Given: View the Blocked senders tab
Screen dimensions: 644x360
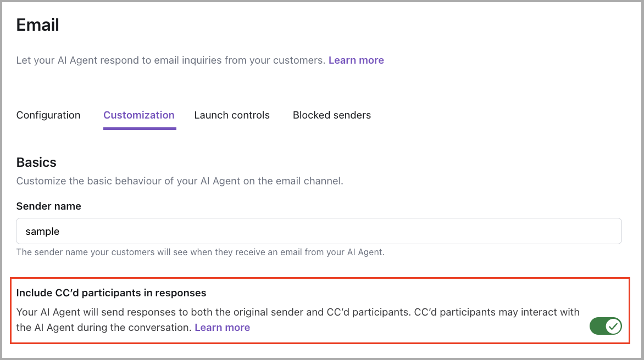Looking at the screenshot, I should (331, 115).
